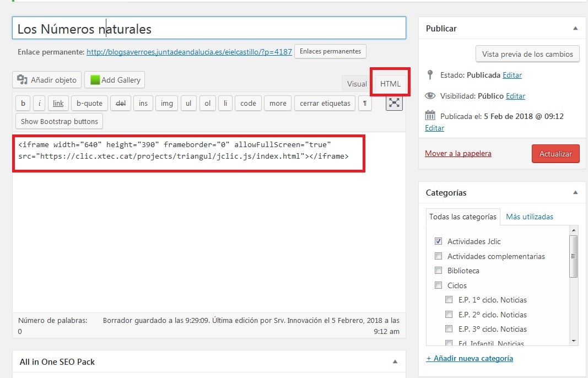Open the permanent link URL
Screen dimensions: 588x378
[x=189, y=52]
